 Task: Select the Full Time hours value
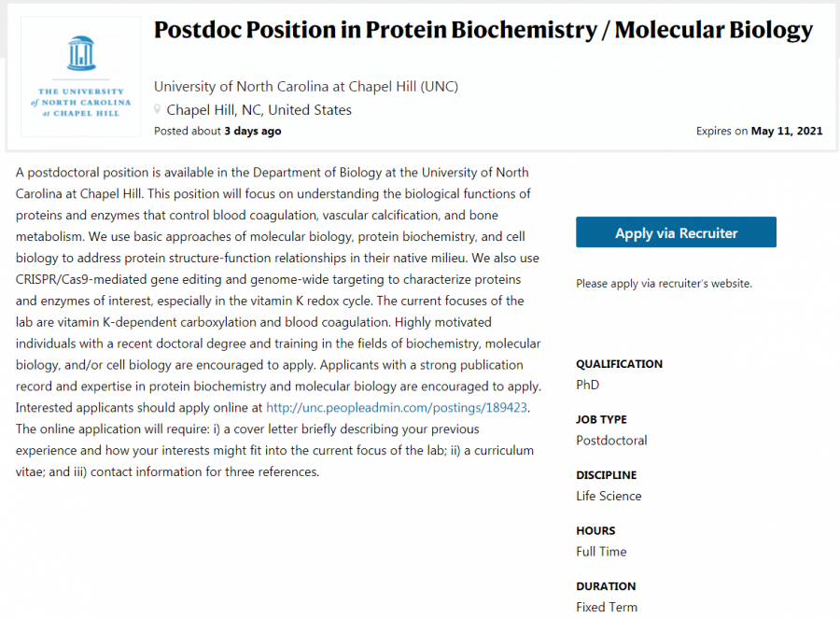tap(601, 552)
